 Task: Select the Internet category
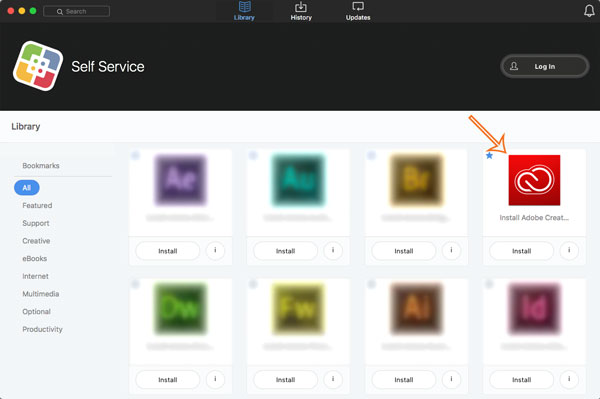(x=35, y=276)
